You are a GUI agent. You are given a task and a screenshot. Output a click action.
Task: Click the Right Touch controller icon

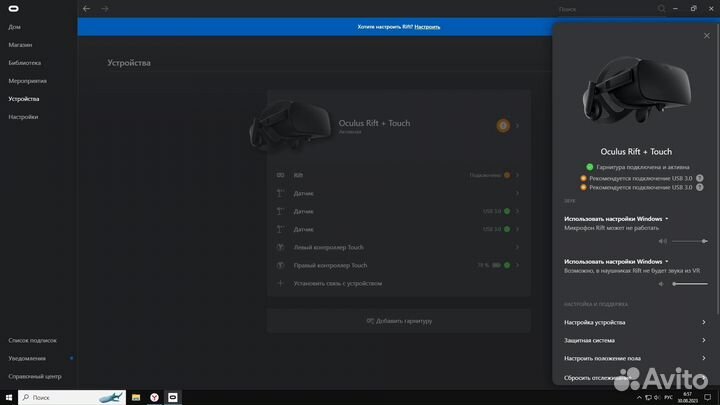click(x=281, y=265)
